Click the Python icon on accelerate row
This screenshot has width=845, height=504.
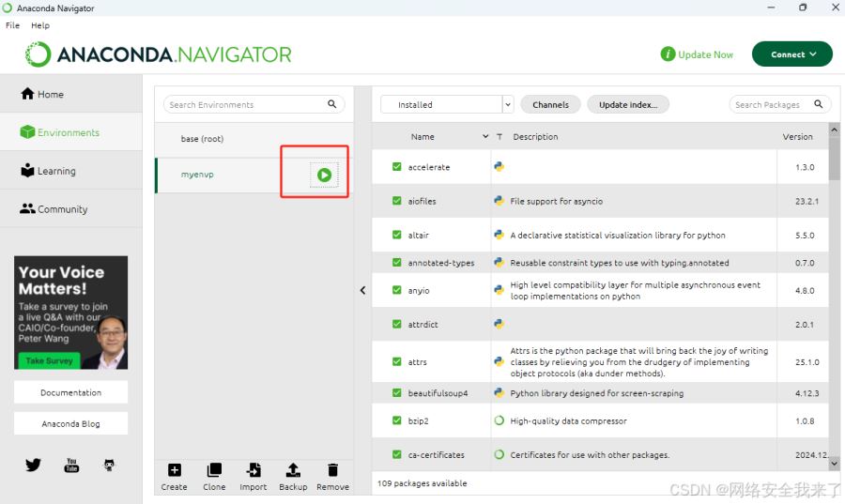tap(499, 166)
